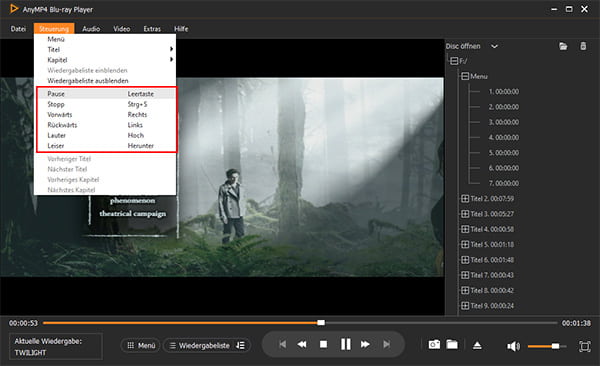Select chapter 7. 00:00:00 in tree

(504, 183)
